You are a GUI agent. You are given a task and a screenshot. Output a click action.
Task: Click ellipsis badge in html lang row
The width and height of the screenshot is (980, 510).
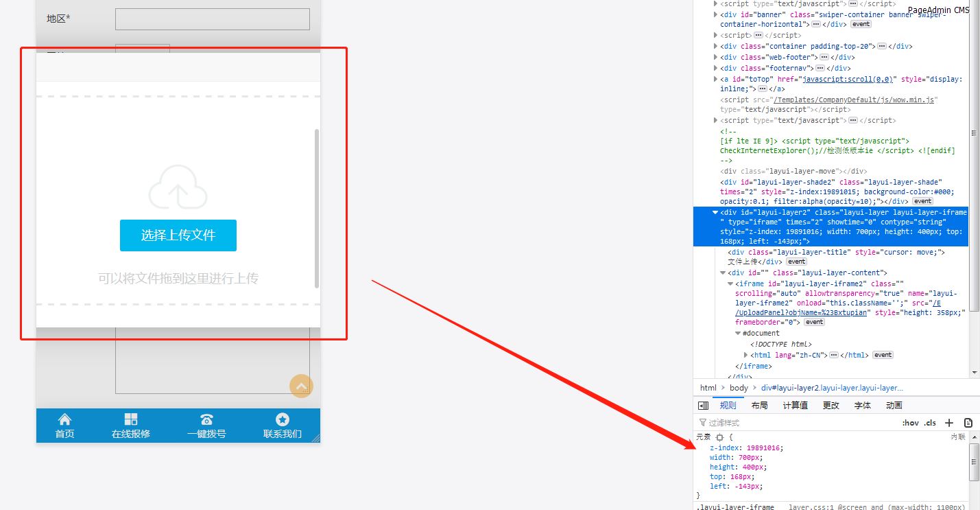834,355
